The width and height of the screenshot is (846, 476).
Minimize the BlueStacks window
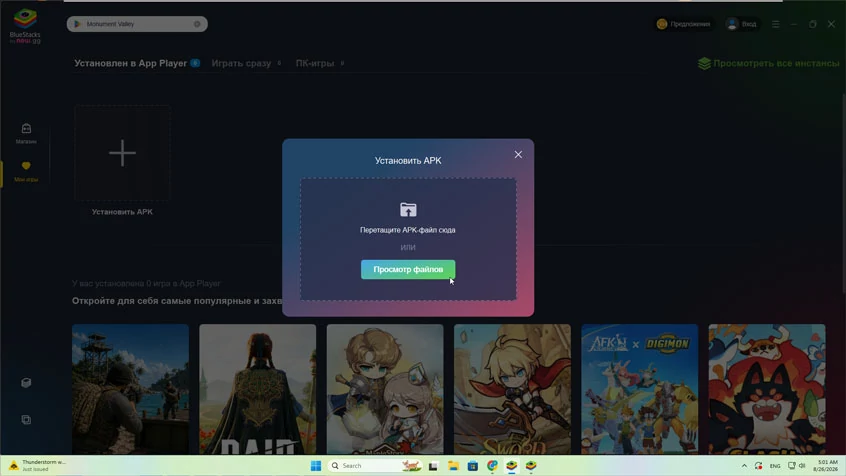[794, 24]
